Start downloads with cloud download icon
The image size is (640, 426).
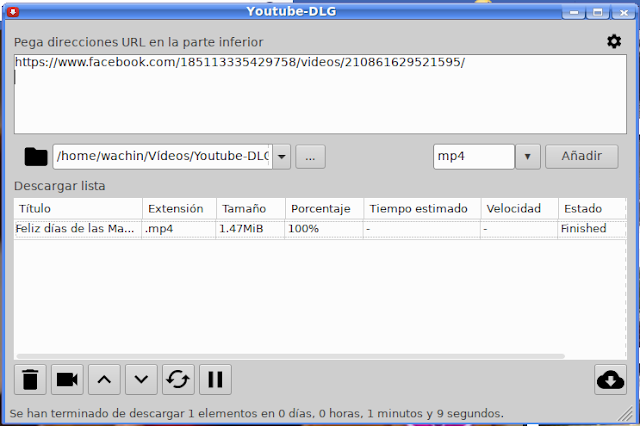point(610,379)
